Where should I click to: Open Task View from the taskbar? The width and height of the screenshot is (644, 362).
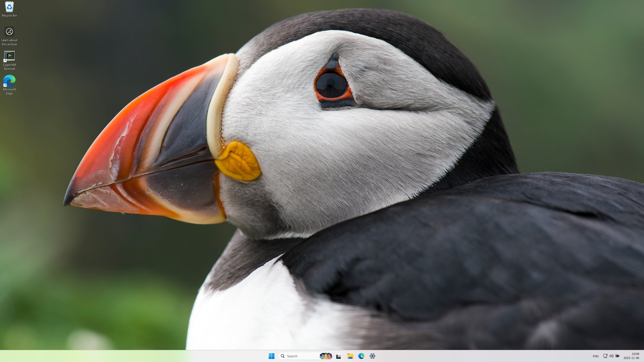tap(339, 356)
